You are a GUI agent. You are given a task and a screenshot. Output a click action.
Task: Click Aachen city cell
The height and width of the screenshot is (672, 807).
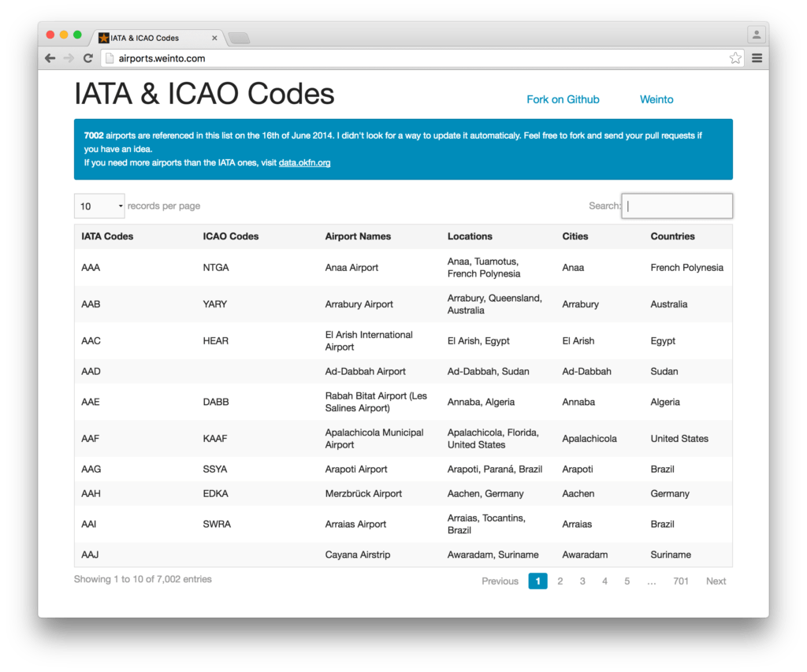click(578, 493)
